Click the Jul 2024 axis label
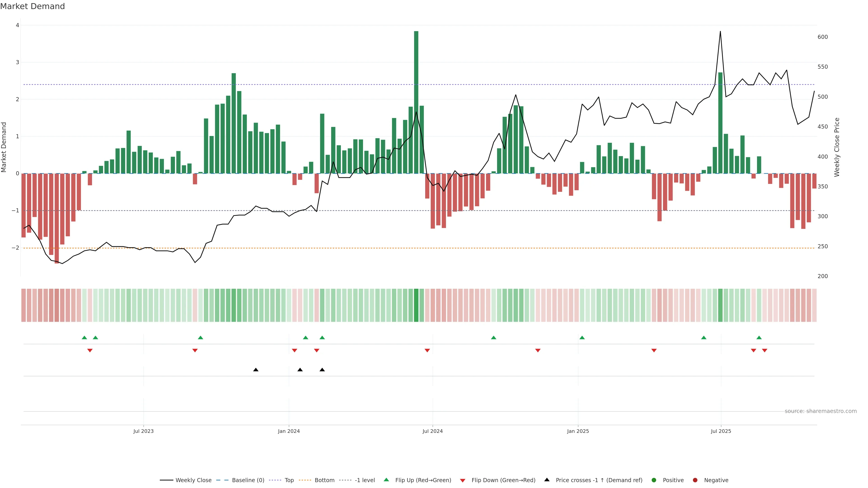 433,431
